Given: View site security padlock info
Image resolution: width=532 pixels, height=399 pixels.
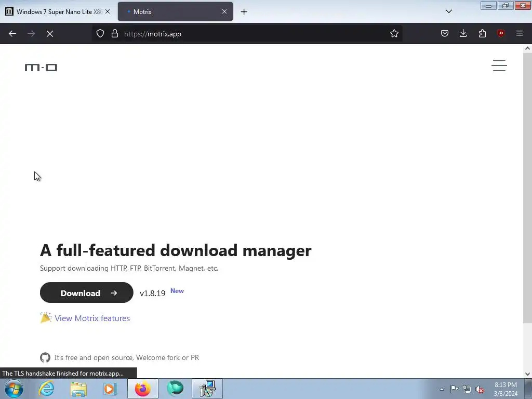Looking at the screenshot, I should [115, 33].
